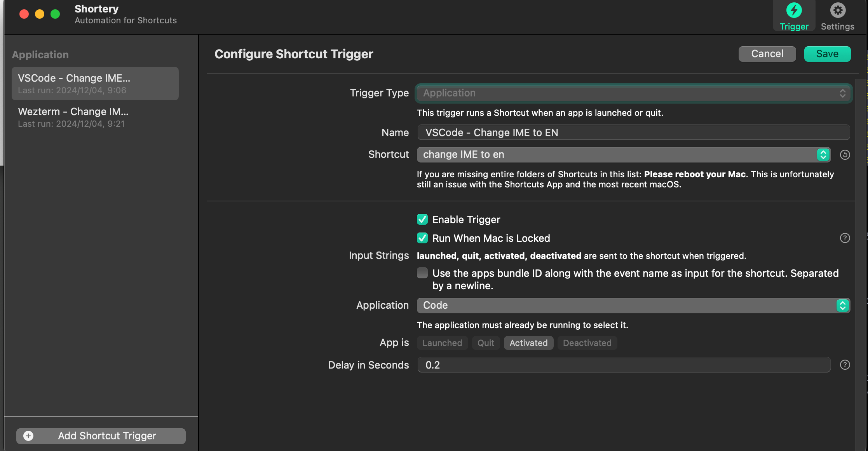This screenshot has width=868, height=451.
Task: Enable use apps bundle ID checkbox
Action: pos(422,273)
